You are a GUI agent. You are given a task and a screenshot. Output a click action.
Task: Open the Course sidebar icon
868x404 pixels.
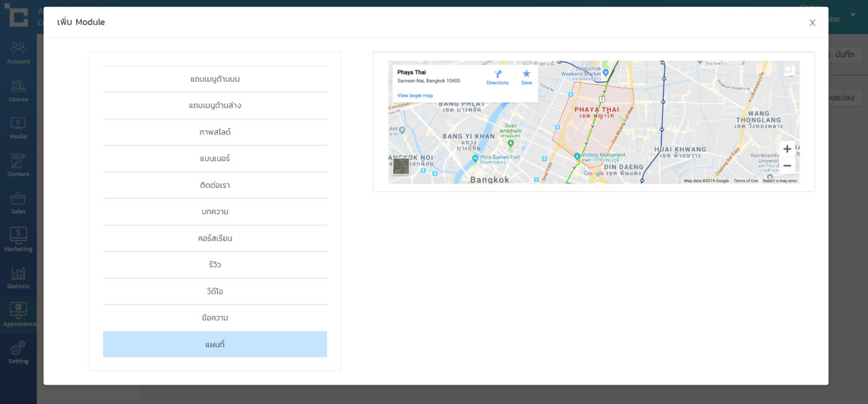[18, 90]
